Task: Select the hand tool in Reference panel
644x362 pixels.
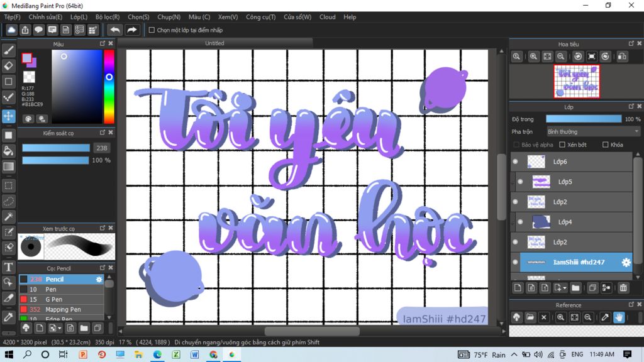Action: pos(619,317)
